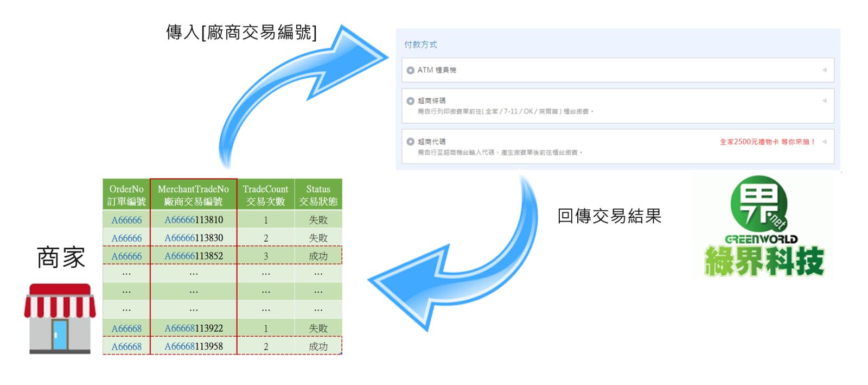The width and height of the screenshot is (868, 385).
Task: Click 成功 status in the A66666113852 row
Action: pyautogui.click(x=318, y=256)
